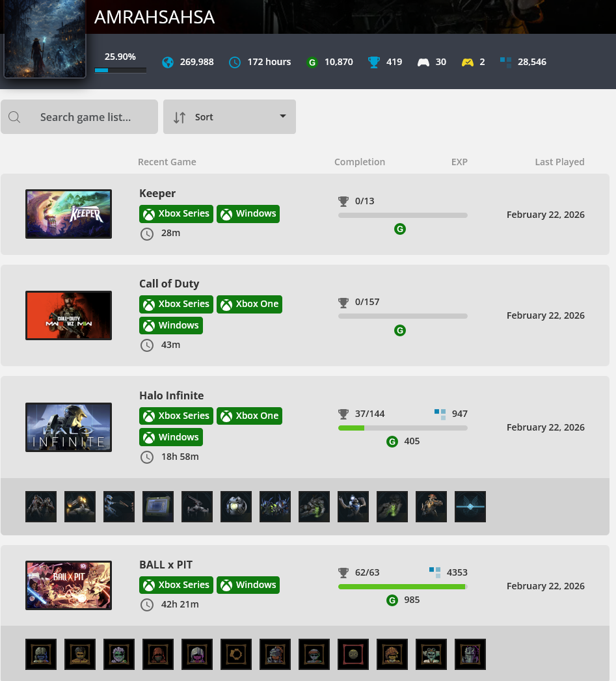Screen dimensions: 616x681
Task: Click Keeper's last played date February 22, 2026
Action: coord(546,215)
